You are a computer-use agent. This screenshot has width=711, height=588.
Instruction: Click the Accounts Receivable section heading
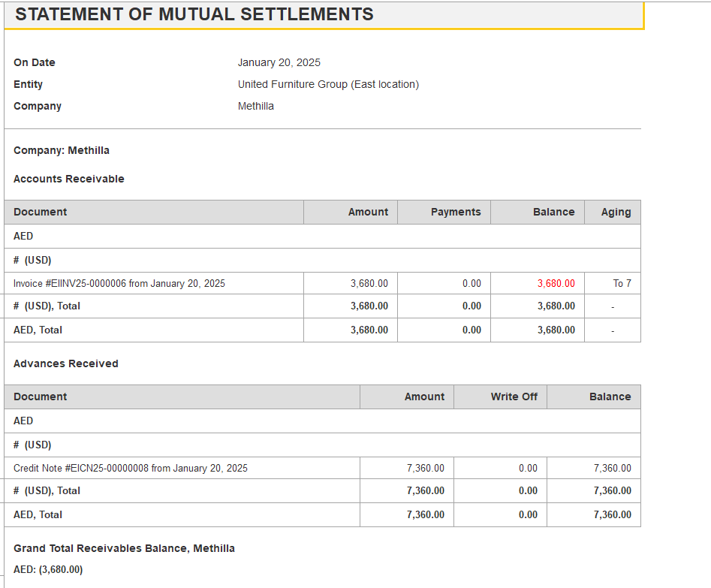(69, 179)
